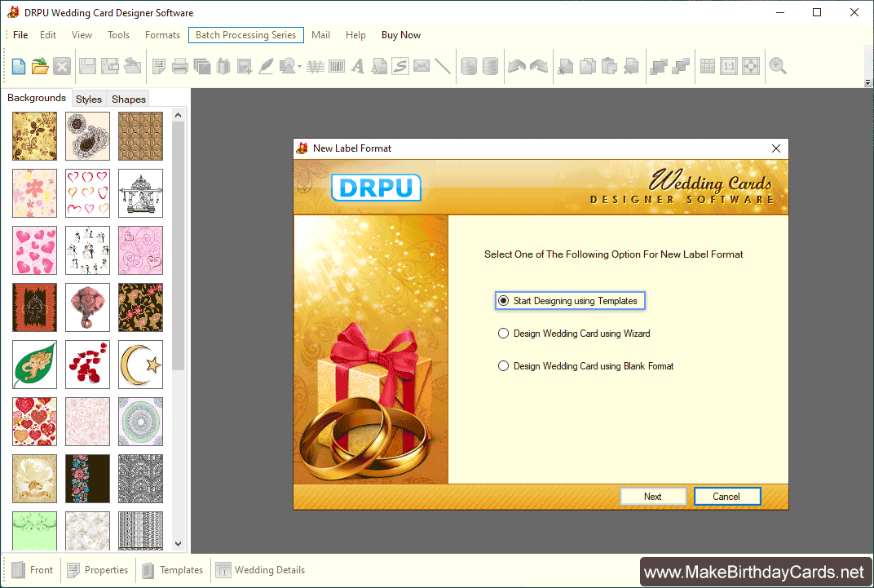Screen dimensions: 874x588
Task: Click backgrounds list scroll down arrow
Action: click(x=178, y=543)
